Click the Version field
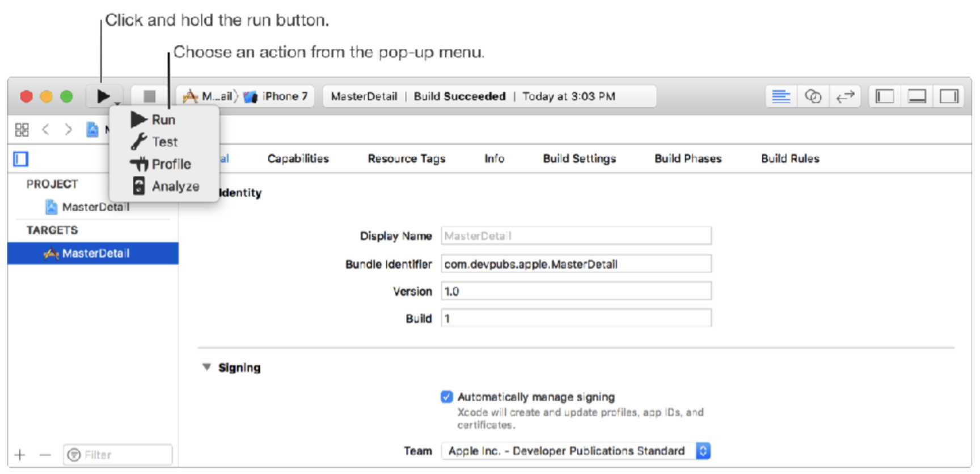 coord(576,291)
